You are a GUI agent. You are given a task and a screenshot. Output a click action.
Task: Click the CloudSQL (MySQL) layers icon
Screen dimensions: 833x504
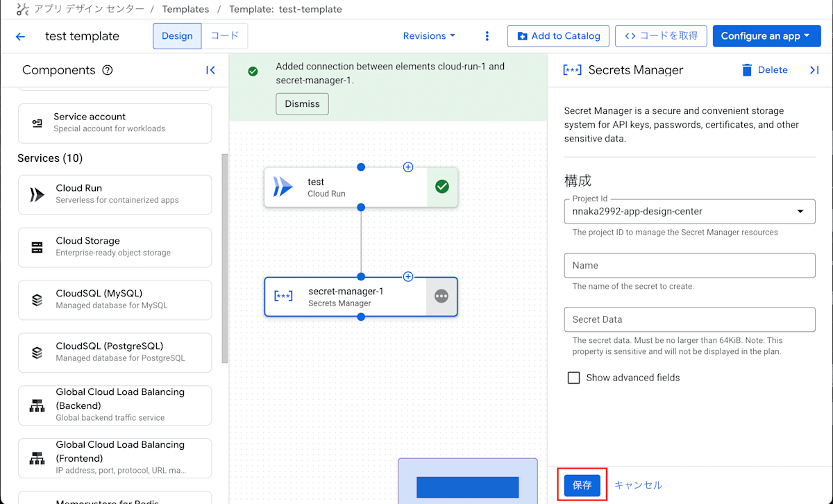[x=37, y=300]
